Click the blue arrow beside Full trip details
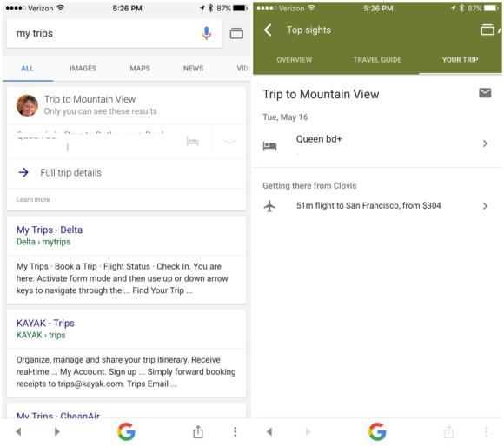The width and height of the screenshot is (504, 447). tap(23, 173)
